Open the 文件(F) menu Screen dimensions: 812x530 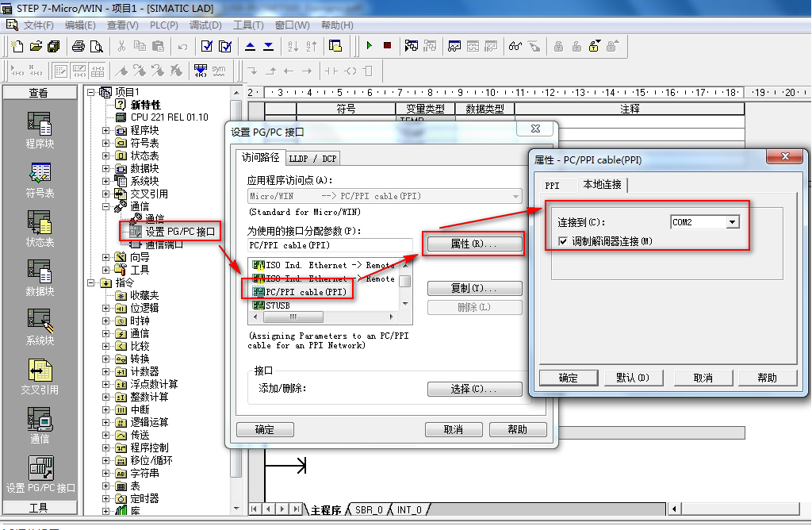(x=38, y=25)
